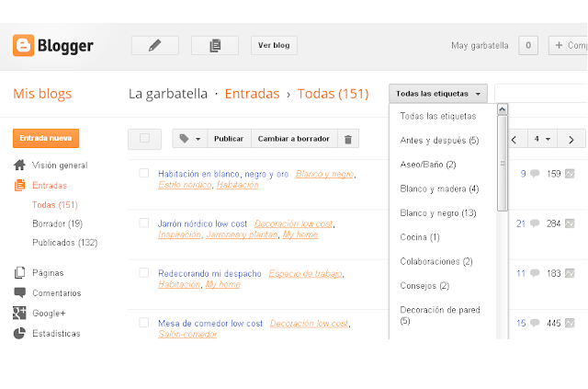Click the Blogger logo icon
The height and width of the screenshot is (389, 588).
(23, 45)
